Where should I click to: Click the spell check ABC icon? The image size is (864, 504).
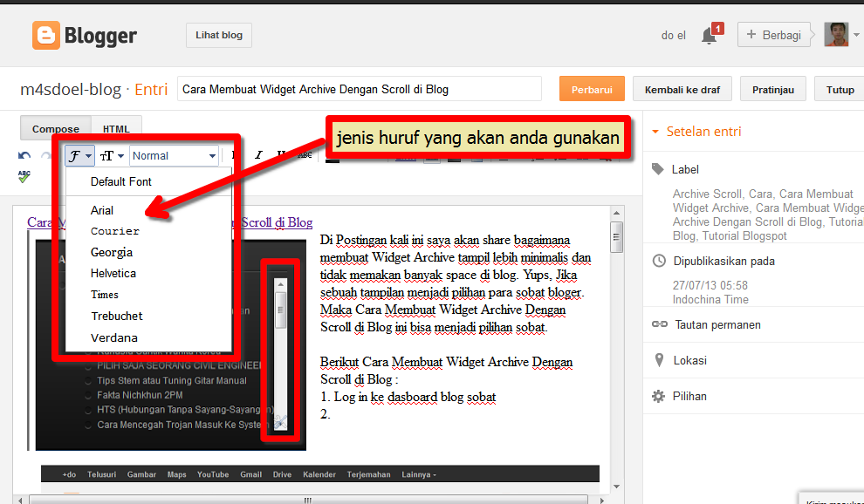[24, 177]
